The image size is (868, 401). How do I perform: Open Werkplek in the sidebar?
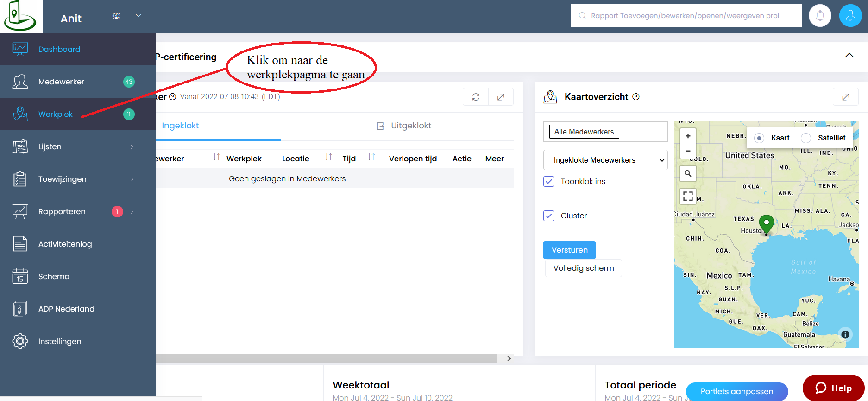pyautogui.click(x=56, y=114)
